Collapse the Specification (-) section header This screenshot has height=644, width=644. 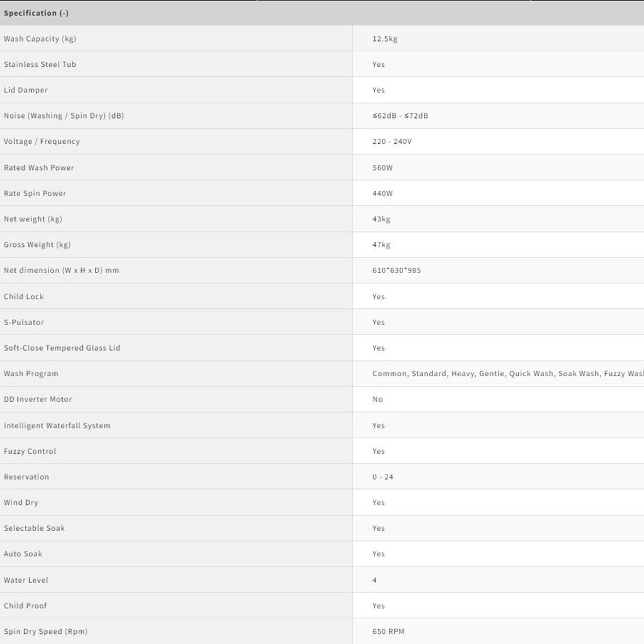tap(36, 13)
